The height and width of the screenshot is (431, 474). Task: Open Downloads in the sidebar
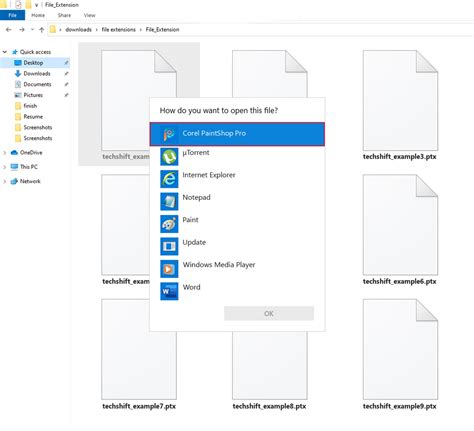(x=37, y=74)
